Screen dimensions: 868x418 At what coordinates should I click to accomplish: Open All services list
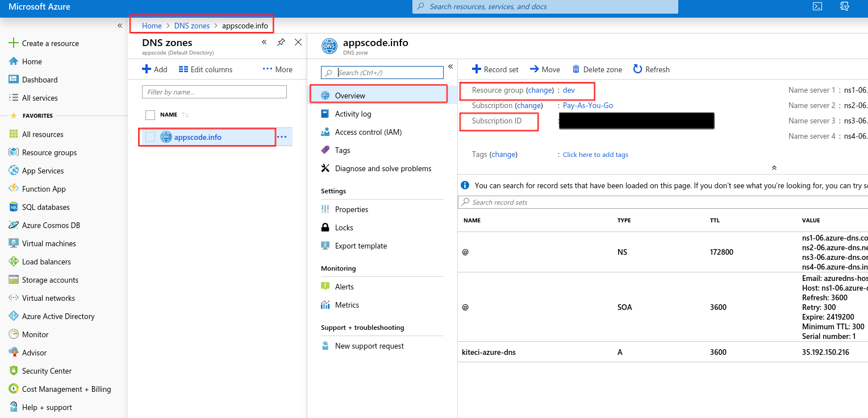click(x=40, y=98)
